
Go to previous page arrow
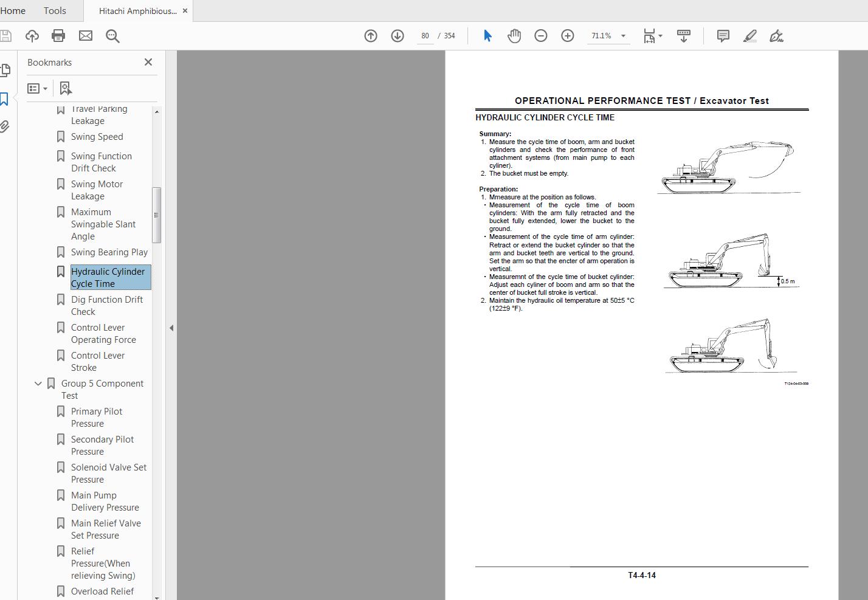point(371,36)
